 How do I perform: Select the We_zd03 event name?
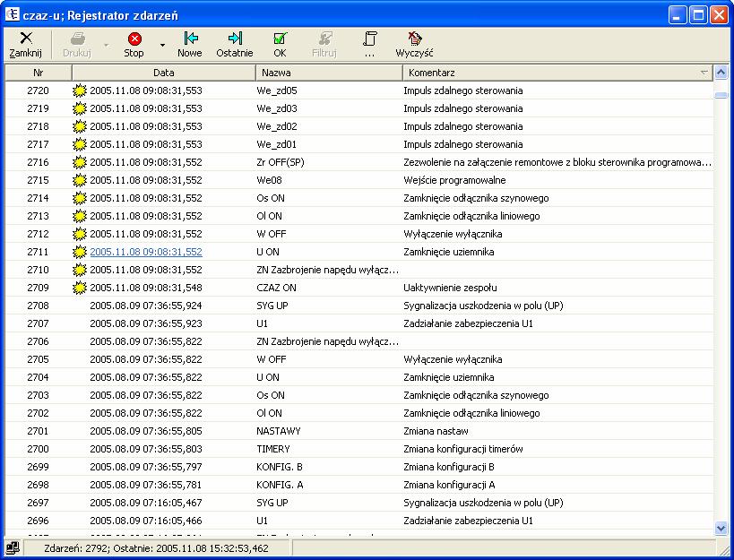point(277,108)
